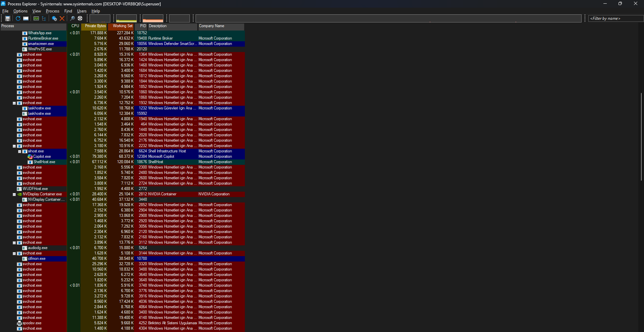Open the Help menu
Viewport: 644px width, 332px height.
96,11
